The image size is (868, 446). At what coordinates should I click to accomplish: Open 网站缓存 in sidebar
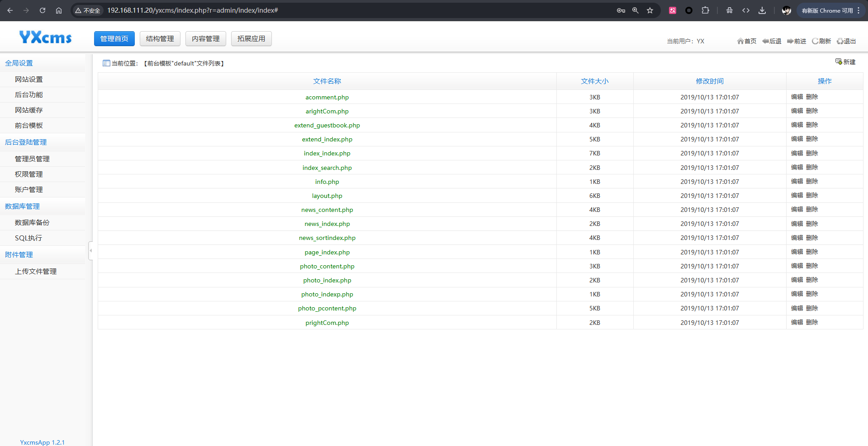tap(29, 110)
